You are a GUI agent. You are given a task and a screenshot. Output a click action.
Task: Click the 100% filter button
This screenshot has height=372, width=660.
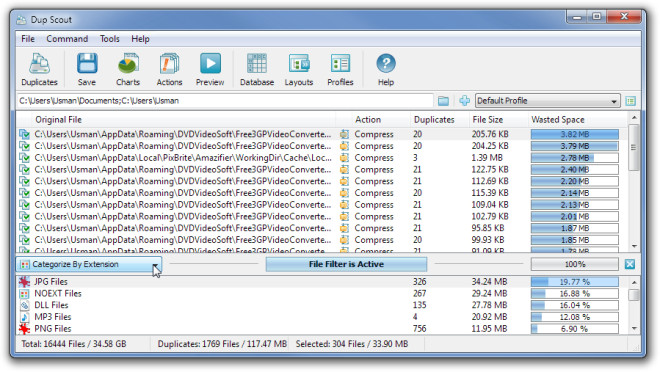[x=575, y=264]
